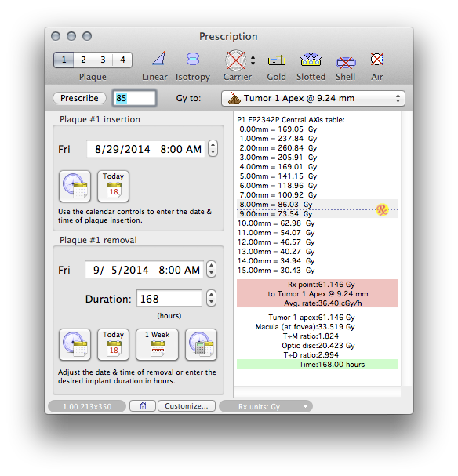
Task: Click the Prescribe button
Action: click(79, 98)
